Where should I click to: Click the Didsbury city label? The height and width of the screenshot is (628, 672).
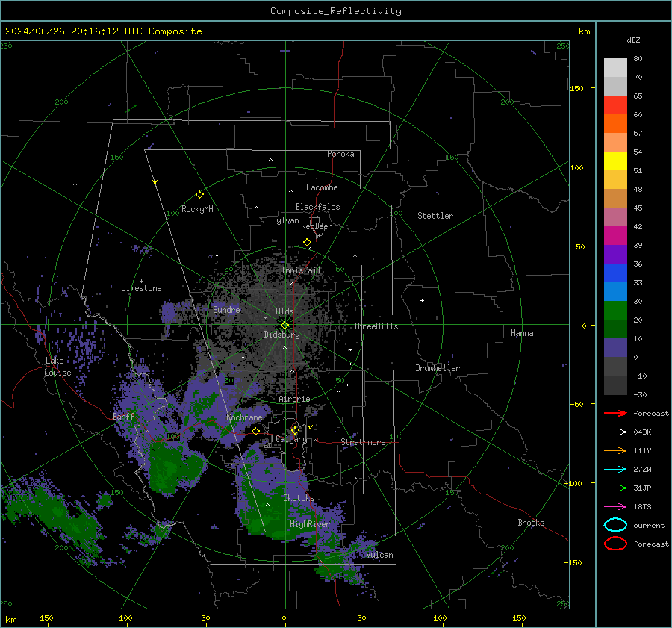tap(281, 335)
